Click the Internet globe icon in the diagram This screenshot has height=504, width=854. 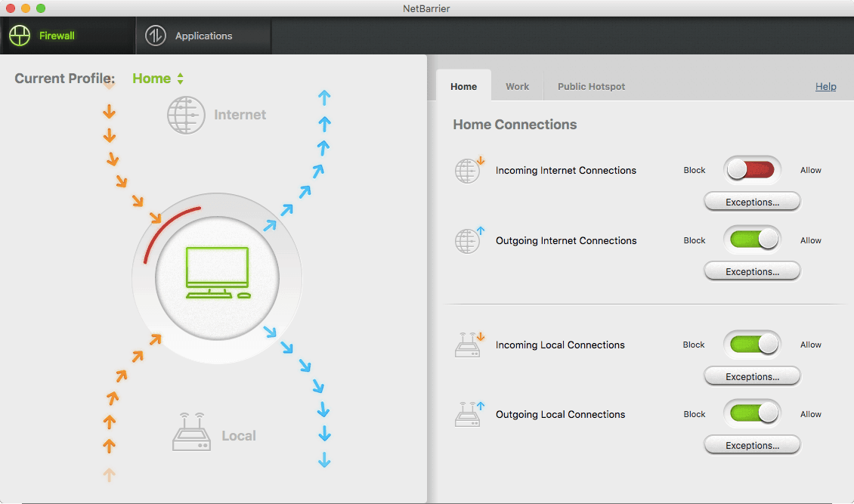[x=186, y=115]
